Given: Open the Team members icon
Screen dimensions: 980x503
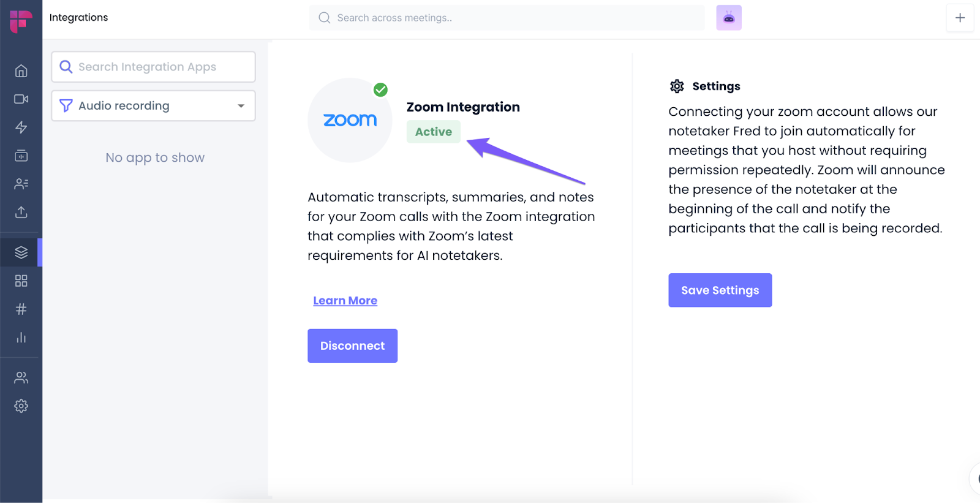Looking at the screenshot, I should (x=21, y=377).
